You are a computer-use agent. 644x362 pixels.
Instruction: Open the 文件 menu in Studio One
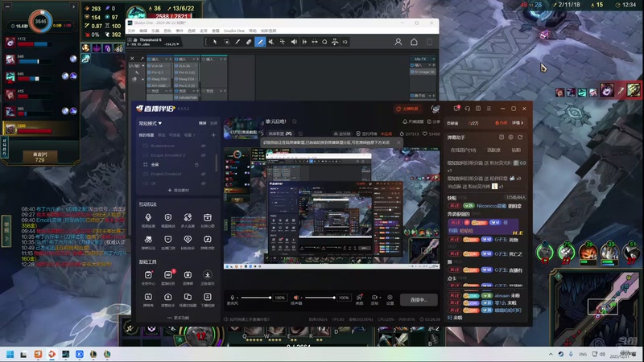[x=131, y=31]
